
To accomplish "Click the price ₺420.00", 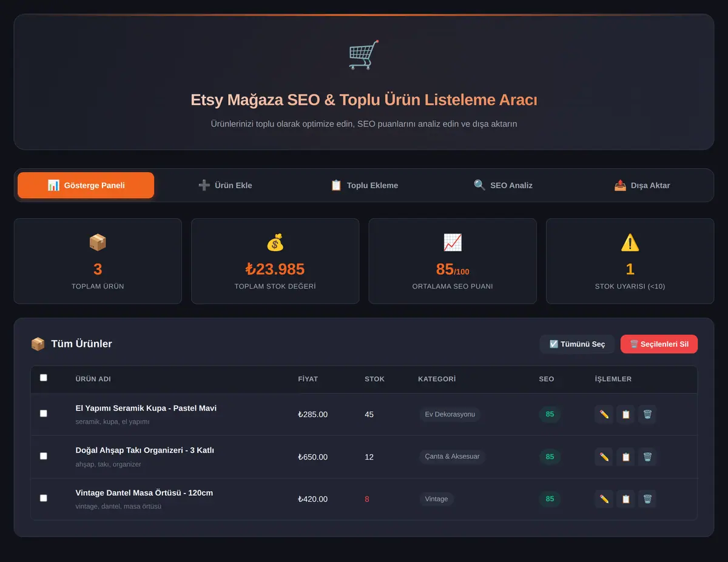I will pyautogui.click(x=312, y=500).
